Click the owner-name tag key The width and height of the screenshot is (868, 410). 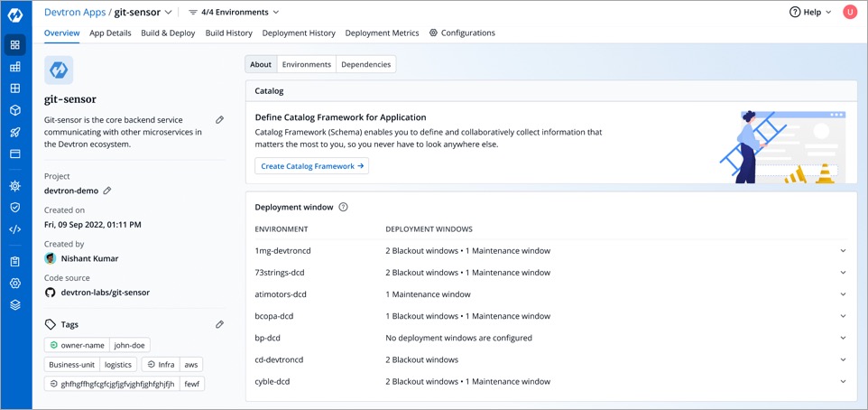pyautogui.click(x=77, y=345)
